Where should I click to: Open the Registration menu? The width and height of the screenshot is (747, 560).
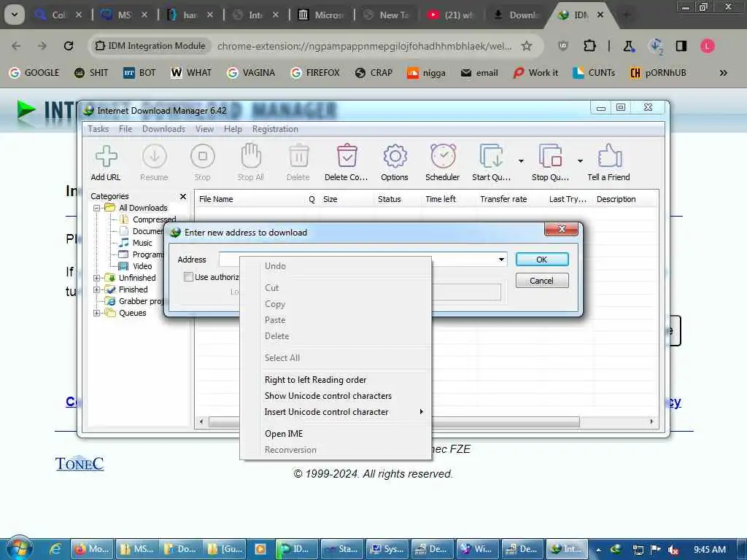click(275, 129)
